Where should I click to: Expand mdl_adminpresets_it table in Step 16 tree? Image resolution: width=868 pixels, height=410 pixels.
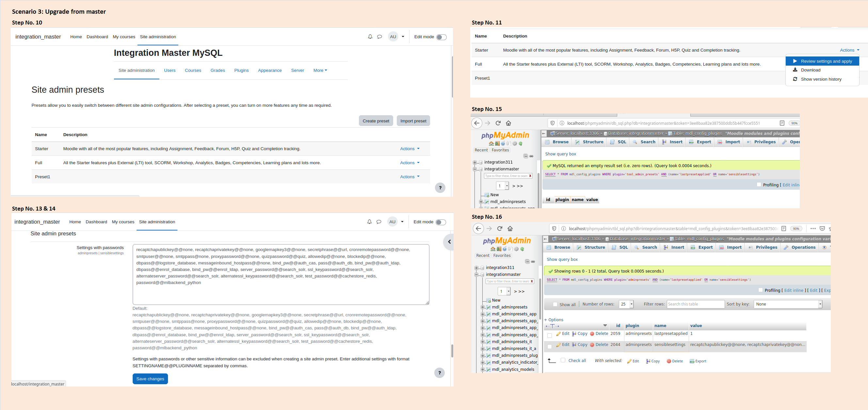tap(483, 341)
